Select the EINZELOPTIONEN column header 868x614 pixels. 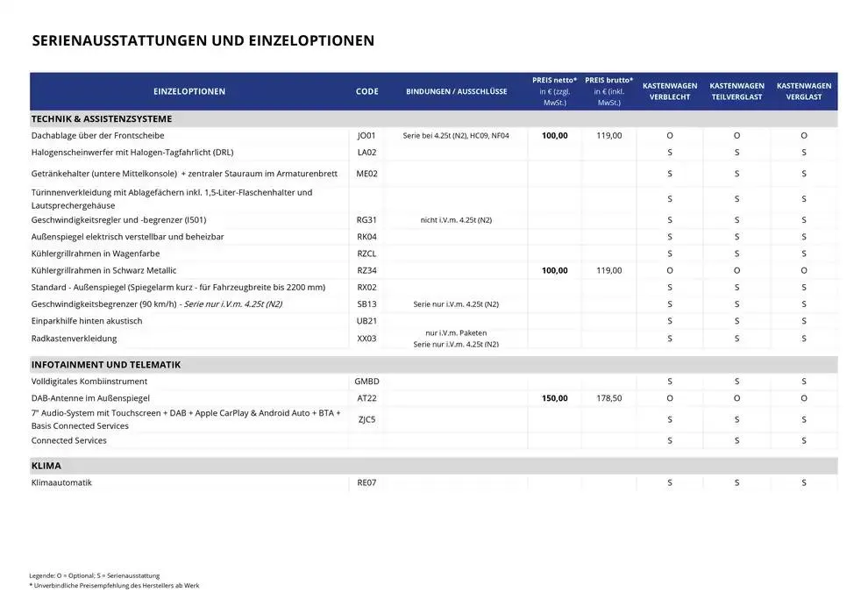189,92
